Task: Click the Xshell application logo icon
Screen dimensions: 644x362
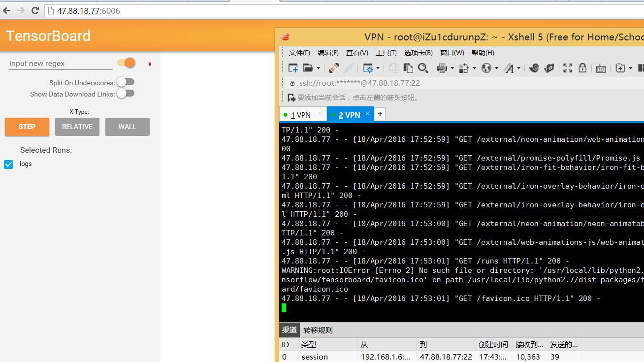Action: click(x=285, y=37)
